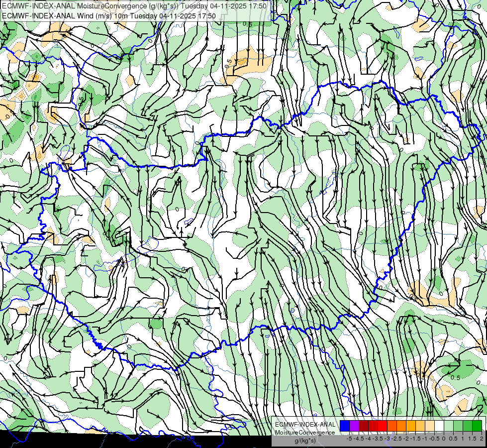Select the light orange swatch between -1.5 and -1
The height and width of the screenshot is (448, 487).
pos(420,426)
